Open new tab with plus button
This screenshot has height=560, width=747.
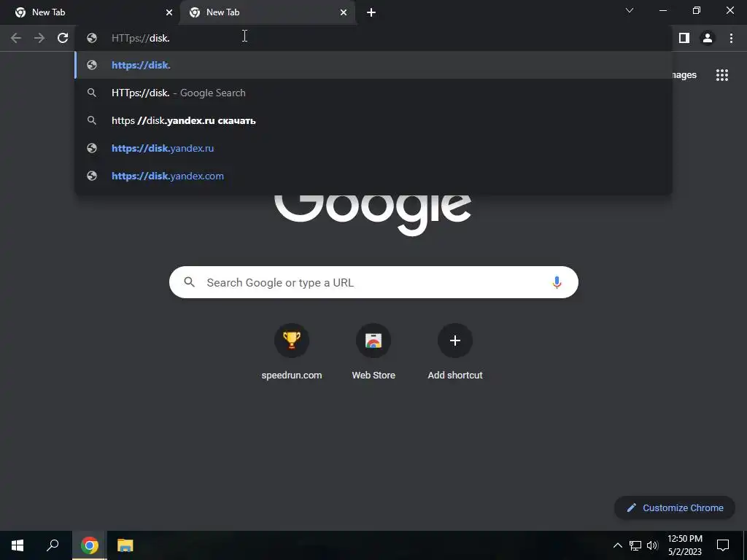371,12
